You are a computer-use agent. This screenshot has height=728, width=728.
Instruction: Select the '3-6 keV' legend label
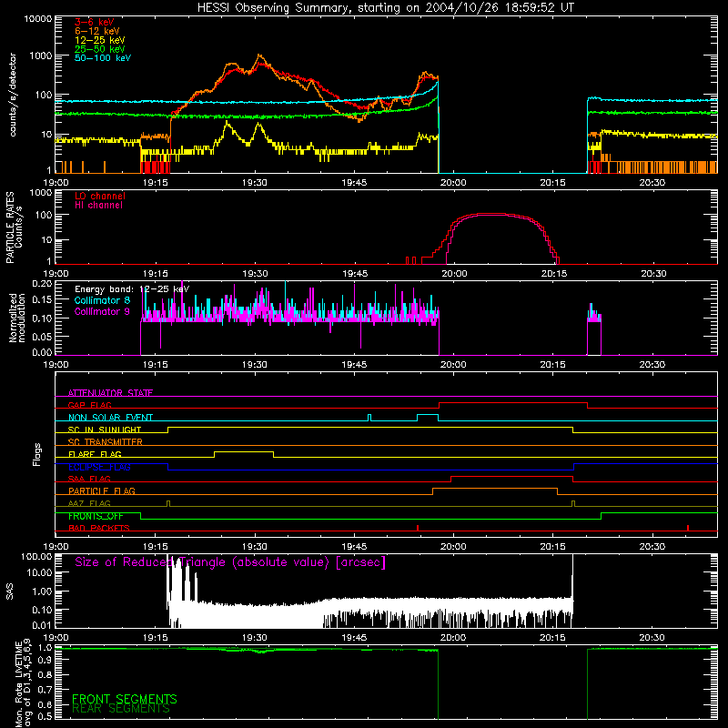95,22
